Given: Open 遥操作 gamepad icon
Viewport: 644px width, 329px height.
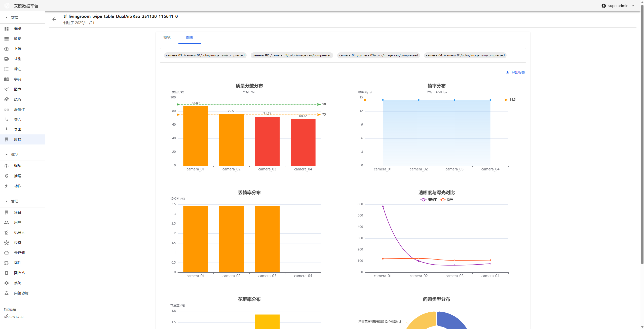Looking at the screenshot, I should 7,109.
